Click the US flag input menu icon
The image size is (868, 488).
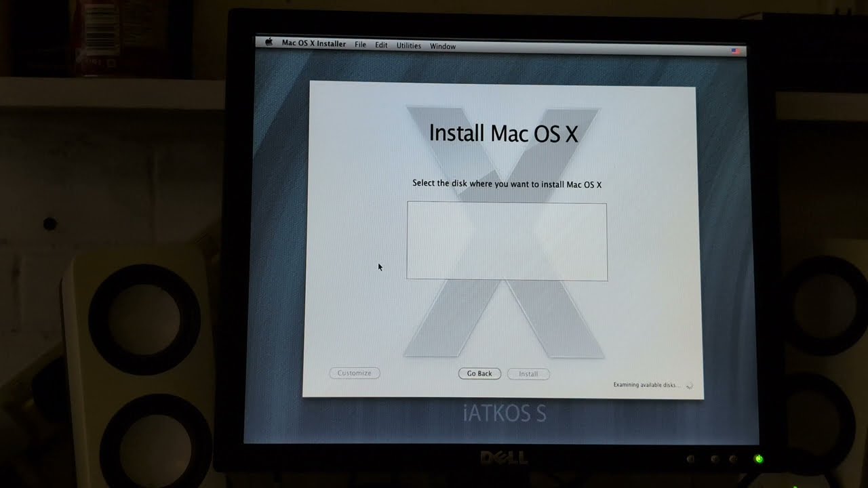(736, 51)
